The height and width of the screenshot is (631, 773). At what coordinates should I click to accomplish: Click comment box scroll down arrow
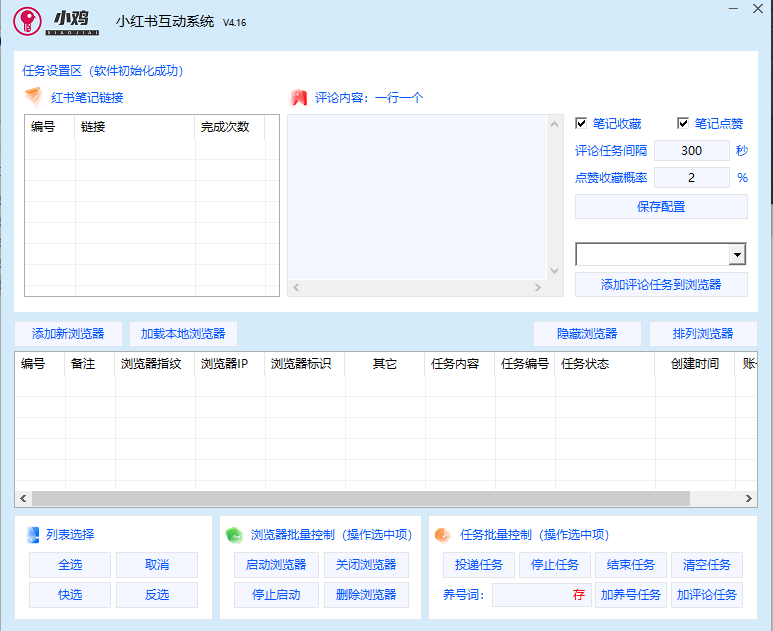pos(555,271)
